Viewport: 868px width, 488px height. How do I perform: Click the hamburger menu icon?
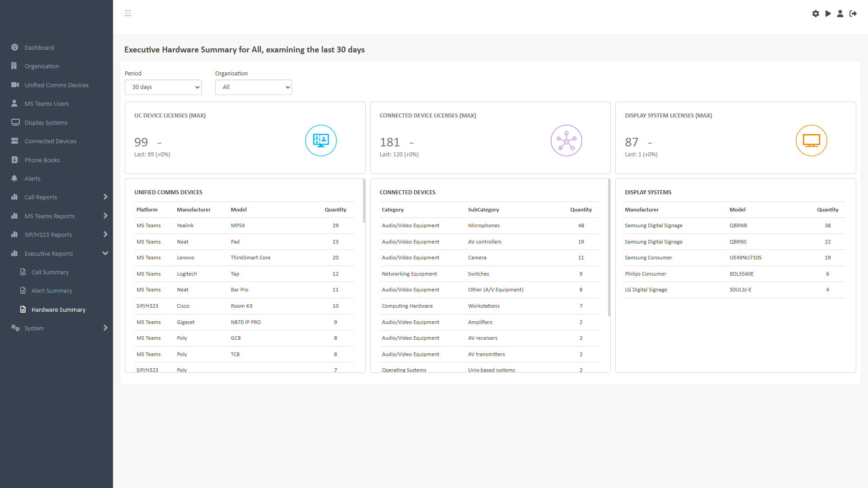pos(128,13)
